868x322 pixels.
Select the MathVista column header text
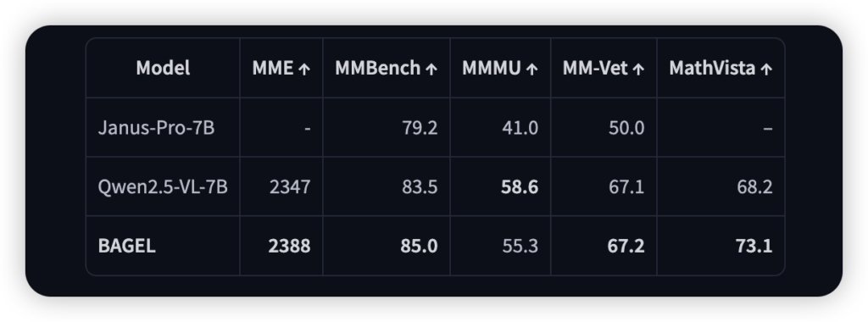(712, 68)
